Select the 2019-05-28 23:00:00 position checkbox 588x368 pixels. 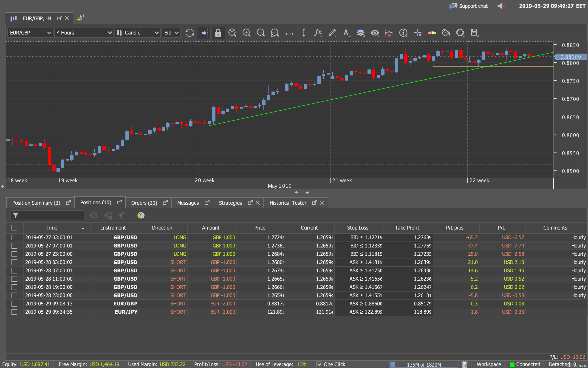[14, 295]
